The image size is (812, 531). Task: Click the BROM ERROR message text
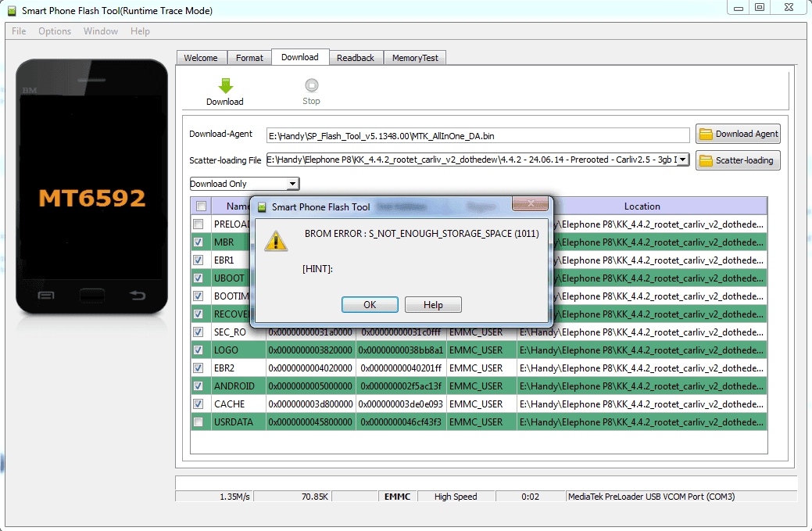click(x=421, y=234)
